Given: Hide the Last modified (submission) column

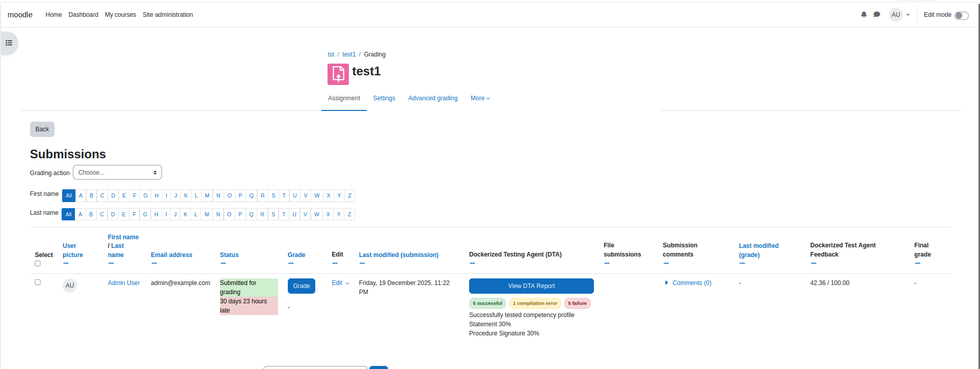Looking at the screenshot, I should pos(362,264).
